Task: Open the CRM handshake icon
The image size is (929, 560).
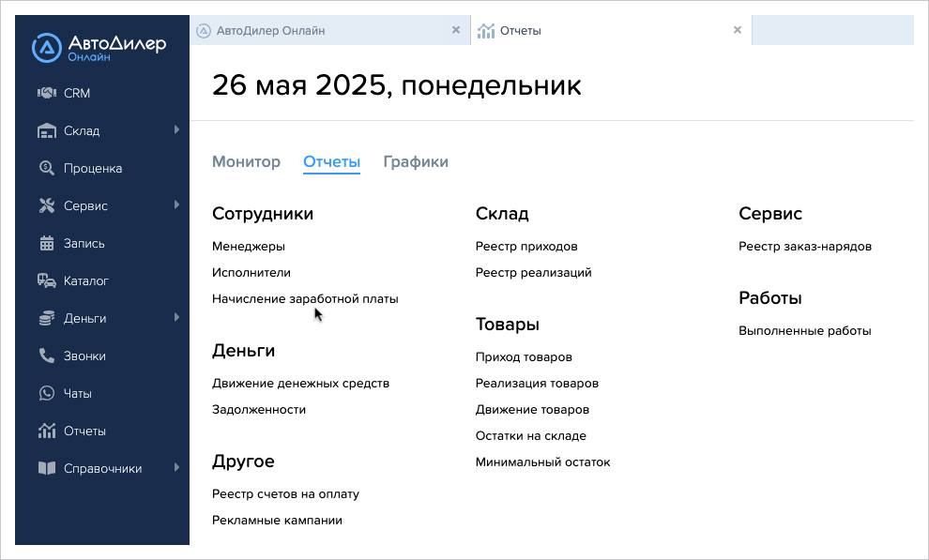Action: coord(47,93)
